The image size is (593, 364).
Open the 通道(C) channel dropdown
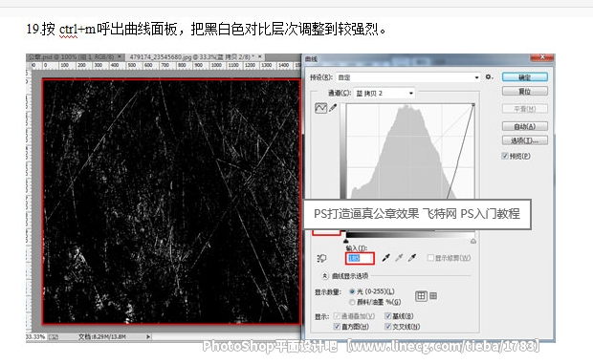click(x=384, y=94)
